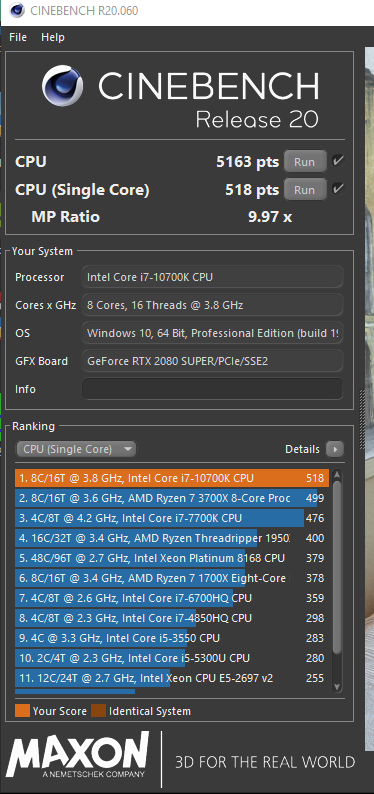
Task: Toggle the CPU (Single Core) test checkbox
Action: pos(338,189)
